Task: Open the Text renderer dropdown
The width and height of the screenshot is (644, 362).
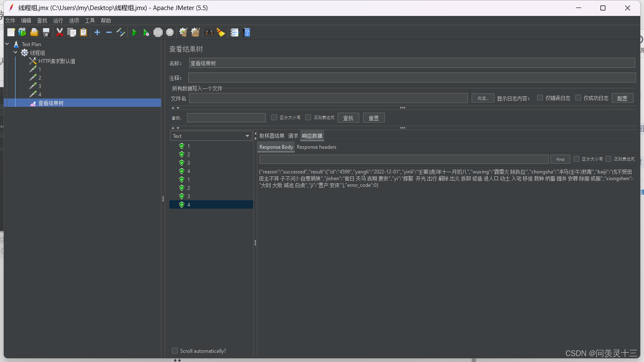Action: click(x=211, y=136)
